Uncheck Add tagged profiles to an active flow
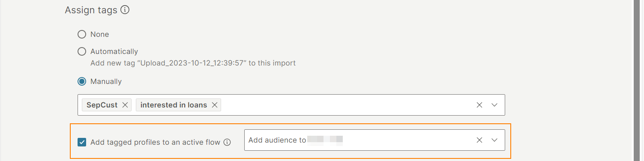The image size is (644, 161). point(82,142)
